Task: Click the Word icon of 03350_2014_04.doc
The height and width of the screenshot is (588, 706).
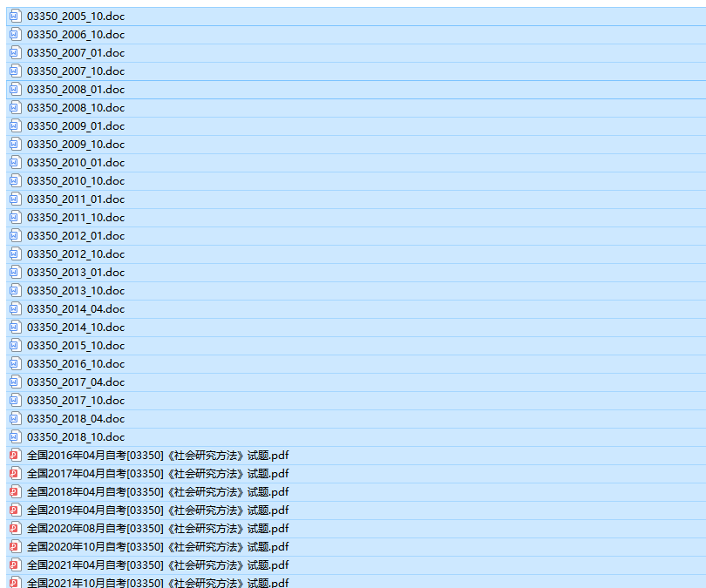Action: (16, 309)
